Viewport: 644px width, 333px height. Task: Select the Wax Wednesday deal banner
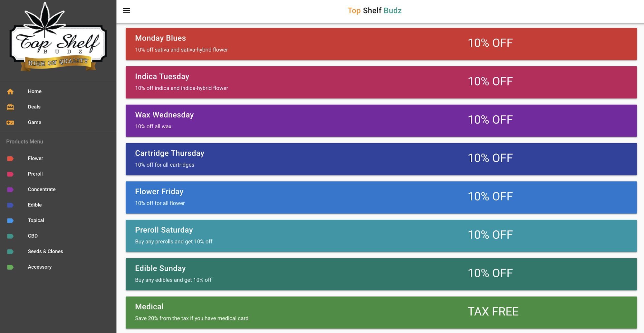381,121
